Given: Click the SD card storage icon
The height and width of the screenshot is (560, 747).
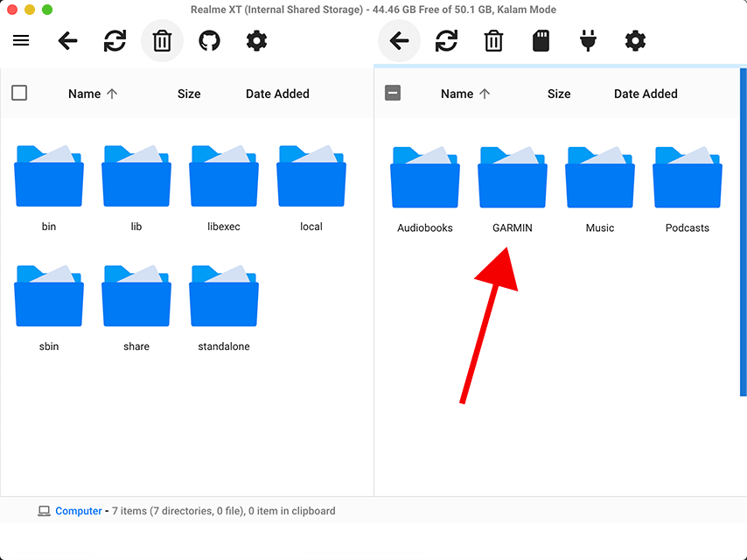Looking at the screenshot, I should pyautogui.click(x=541, y=40).
